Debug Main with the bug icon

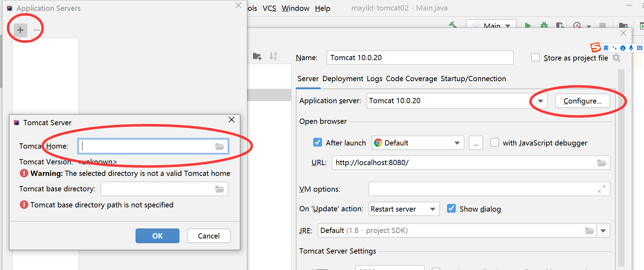point(544,25)
